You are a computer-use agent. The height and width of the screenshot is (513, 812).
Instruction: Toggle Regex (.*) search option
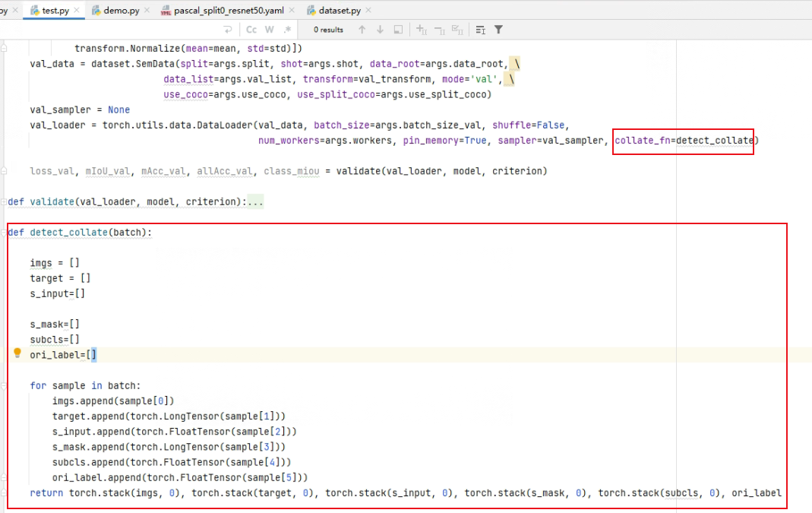point(287,30)
